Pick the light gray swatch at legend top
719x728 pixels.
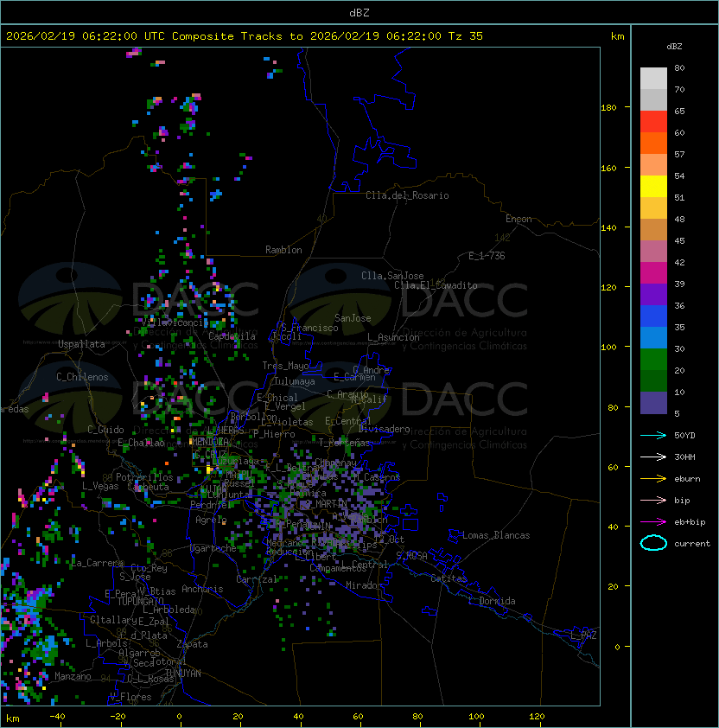[x=653, y=78]
